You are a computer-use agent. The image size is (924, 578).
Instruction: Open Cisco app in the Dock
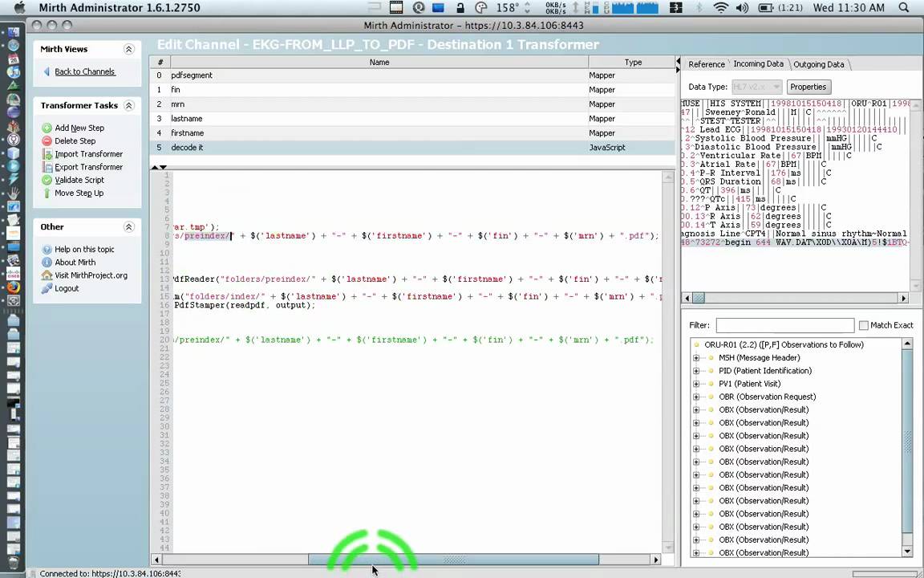click(x=13, y=275)
